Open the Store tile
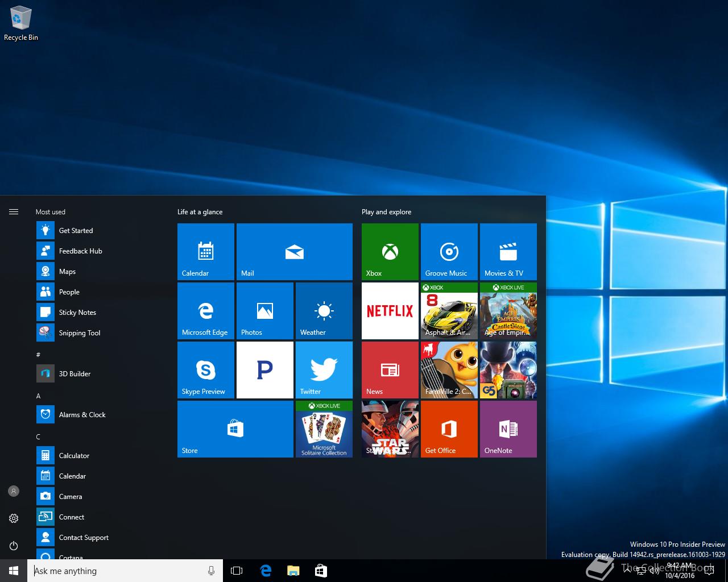The width and height of the screenshot is (728, 582). click(235, 429)
